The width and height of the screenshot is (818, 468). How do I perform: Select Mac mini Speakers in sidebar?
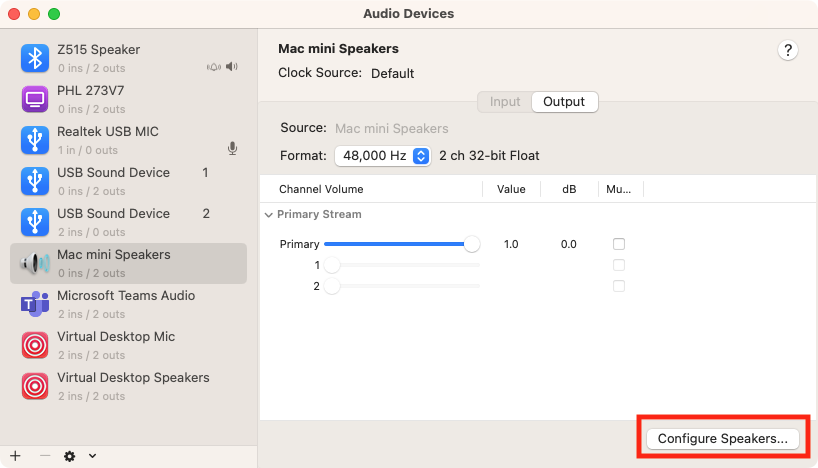pos(128,263)
